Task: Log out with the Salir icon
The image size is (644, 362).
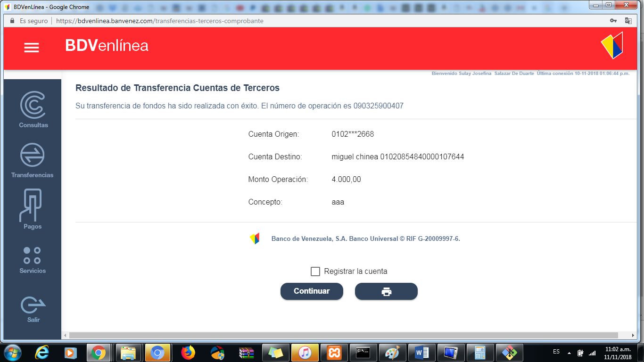Action: pos(33,309)
